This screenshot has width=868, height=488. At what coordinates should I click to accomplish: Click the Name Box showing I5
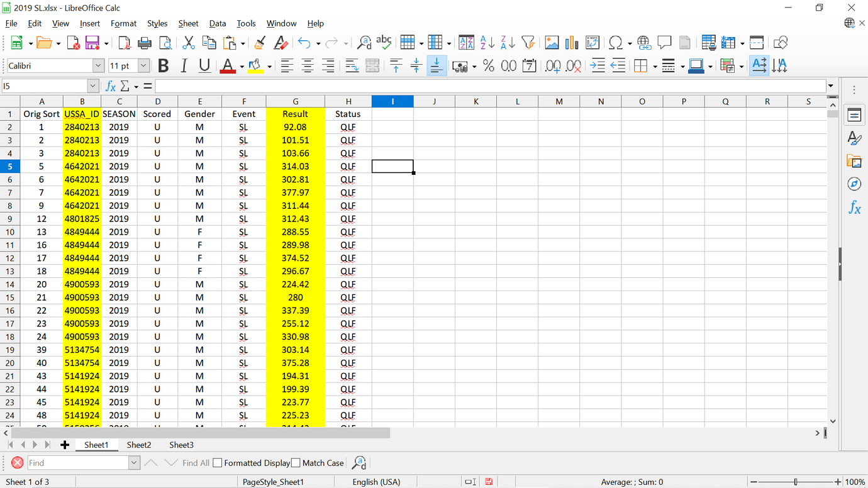45,86
